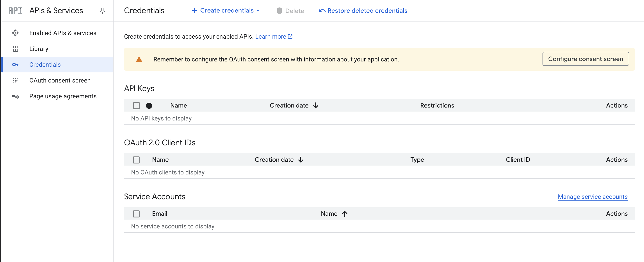
Task: Click the OAuth consent screen icon
Action: 16,80
